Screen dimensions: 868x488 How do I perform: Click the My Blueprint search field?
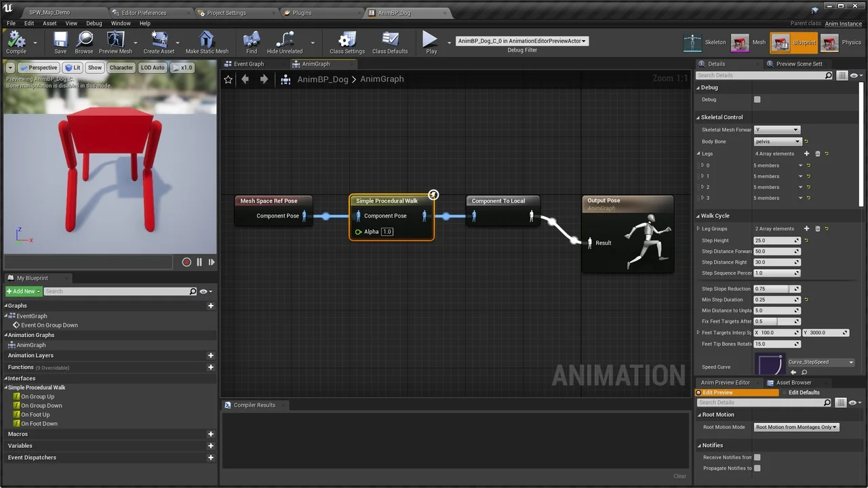pos(117,291)
